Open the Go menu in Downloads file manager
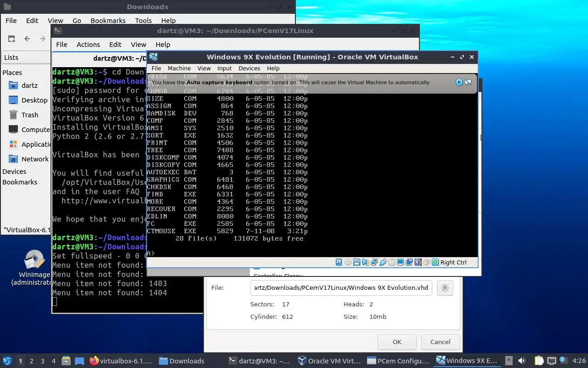 click(x=77, y=21)
